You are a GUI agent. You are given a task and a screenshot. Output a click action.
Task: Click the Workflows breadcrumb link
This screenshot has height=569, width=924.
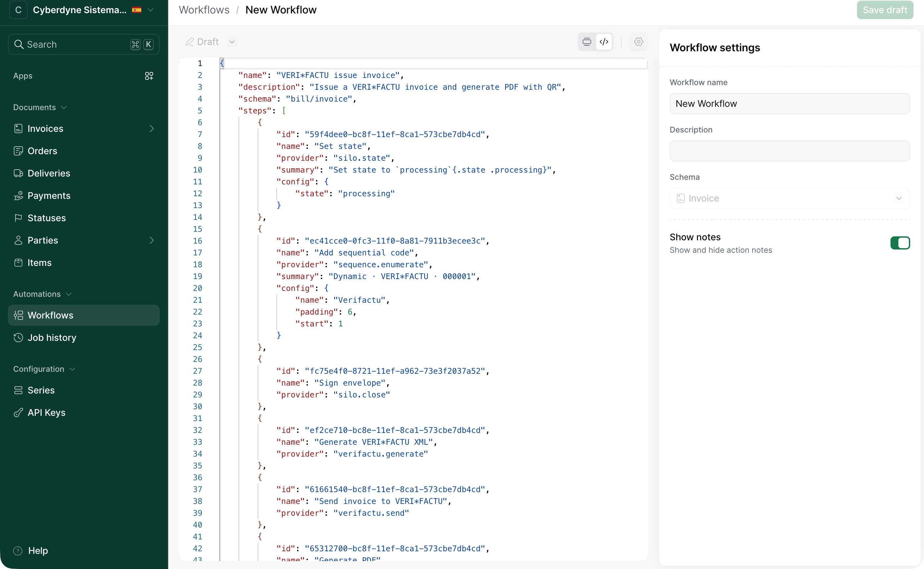[204, 10]
